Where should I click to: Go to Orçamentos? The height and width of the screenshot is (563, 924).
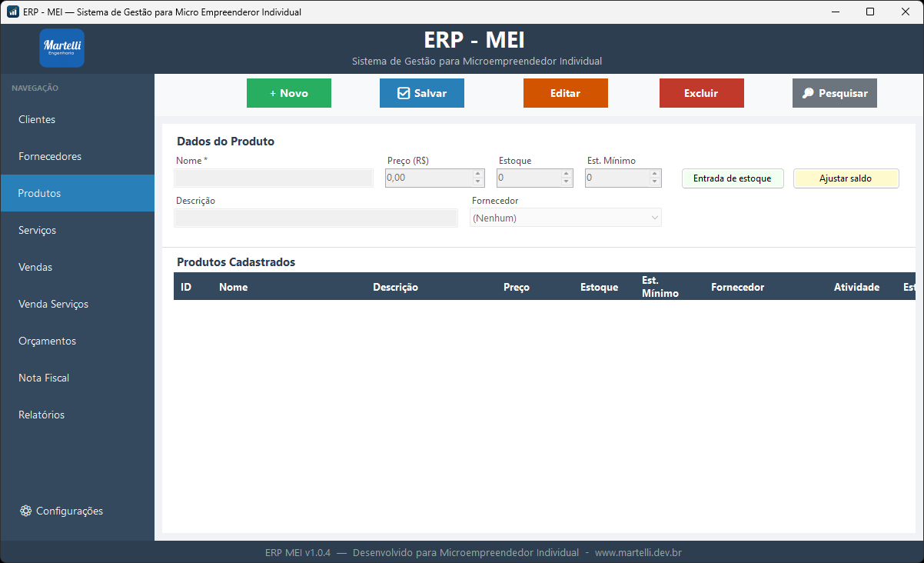78,341
